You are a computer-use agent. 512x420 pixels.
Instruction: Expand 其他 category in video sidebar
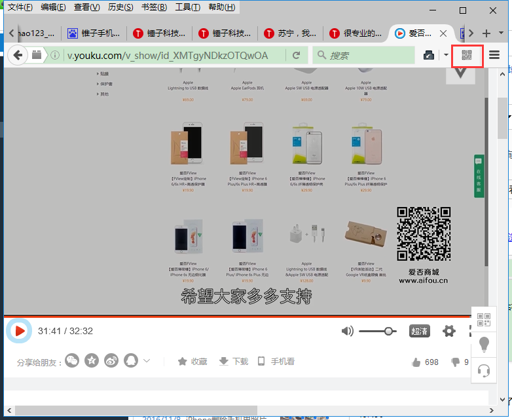[103, 94]
